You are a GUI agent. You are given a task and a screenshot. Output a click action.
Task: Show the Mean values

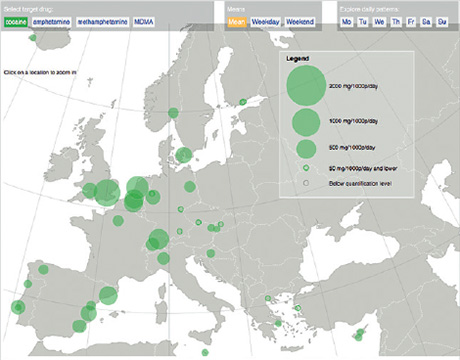[x=237, y=22]
